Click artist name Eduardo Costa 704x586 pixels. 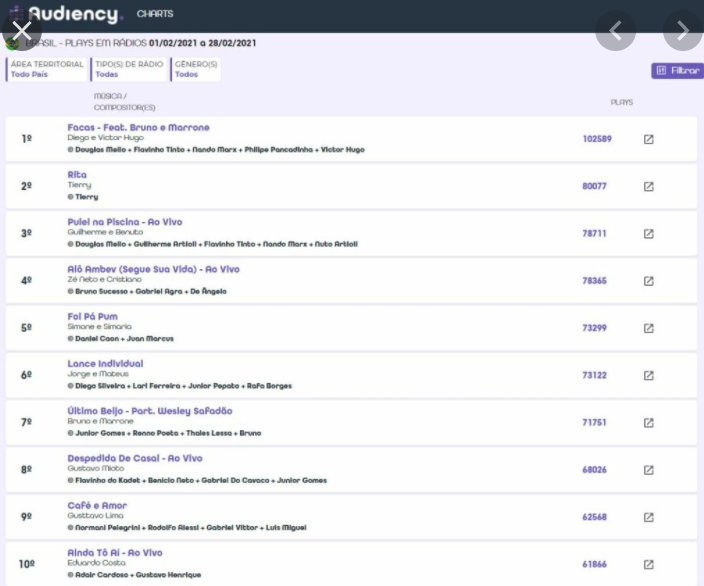coord(97,563)
